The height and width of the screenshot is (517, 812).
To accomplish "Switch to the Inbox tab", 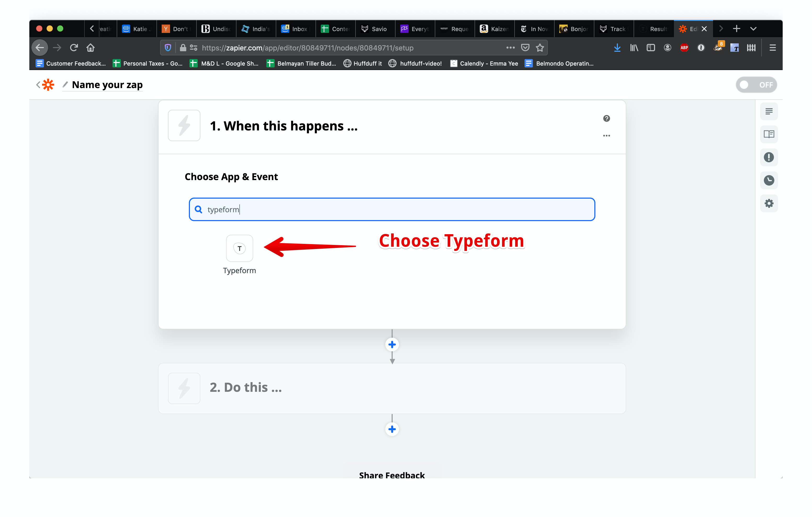I will pyautogui.click(x=295, y=29).
